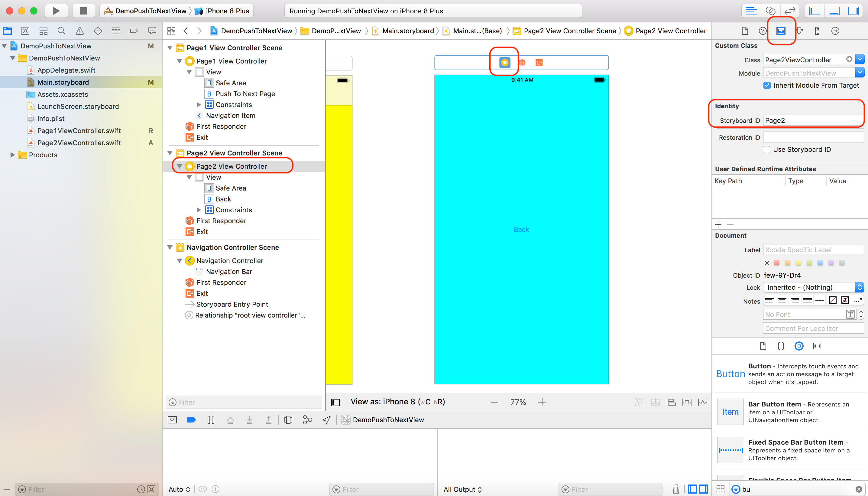Show the Find navigator
The image size is (868, 496).
[61, 31]
